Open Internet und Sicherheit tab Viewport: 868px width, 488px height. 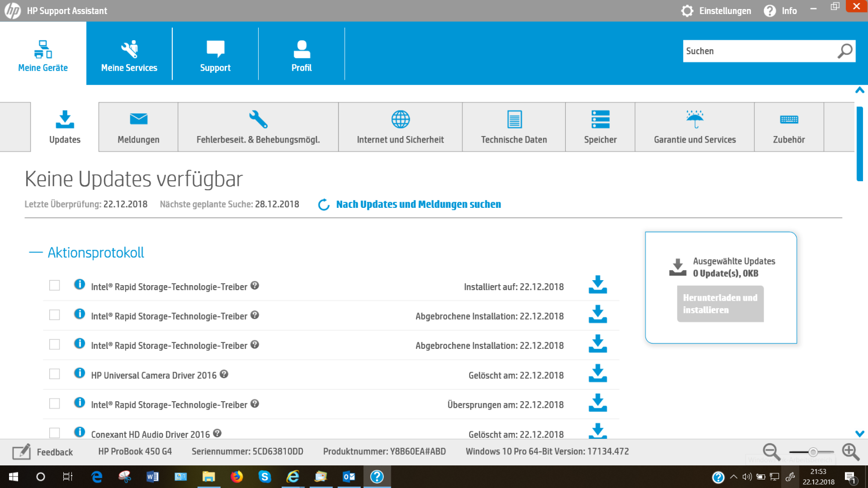tap(400, 127)
